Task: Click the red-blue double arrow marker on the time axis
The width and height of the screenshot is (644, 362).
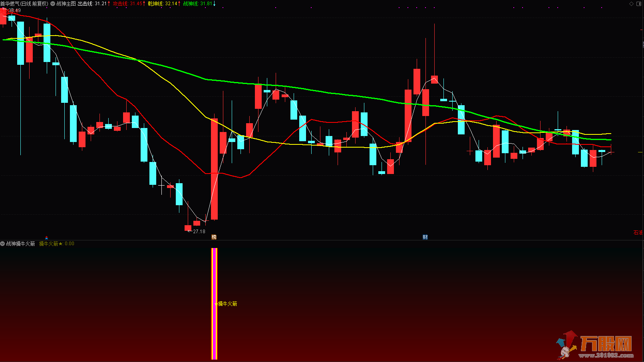Action: (47, 238)
